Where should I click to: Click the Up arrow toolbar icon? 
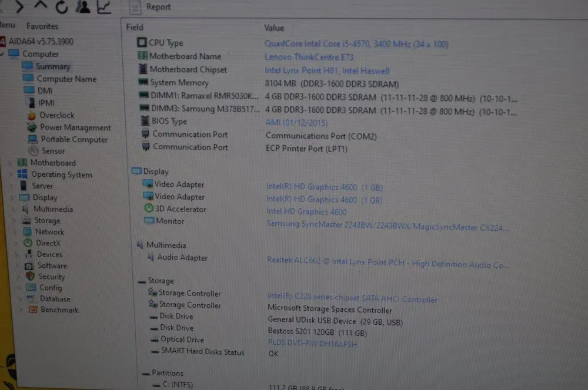point(40,6)
